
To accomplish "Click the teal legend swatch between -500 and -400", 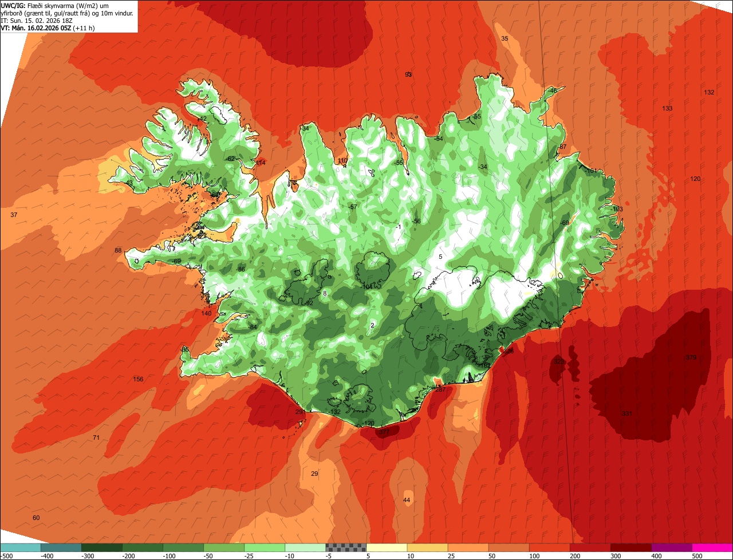I will click(x=20, y=547).
